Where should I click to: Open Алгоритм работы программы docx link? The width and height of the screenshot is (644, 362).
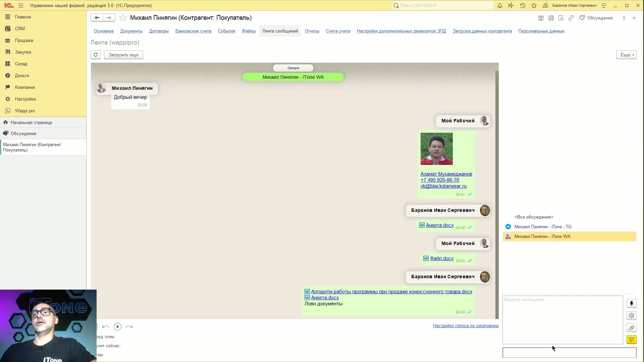(391, 292)
